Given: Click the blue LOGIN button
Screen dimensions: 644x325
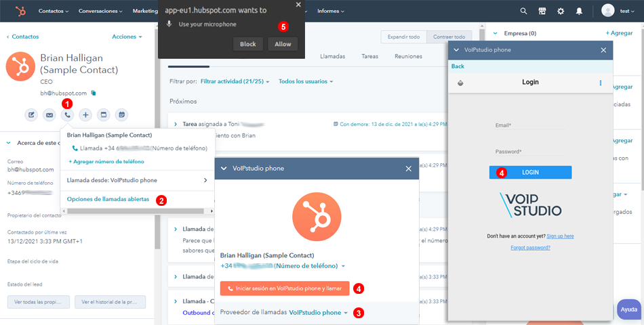Looking at the screenshot, I should pyautogui.click(x=530, y=173).
